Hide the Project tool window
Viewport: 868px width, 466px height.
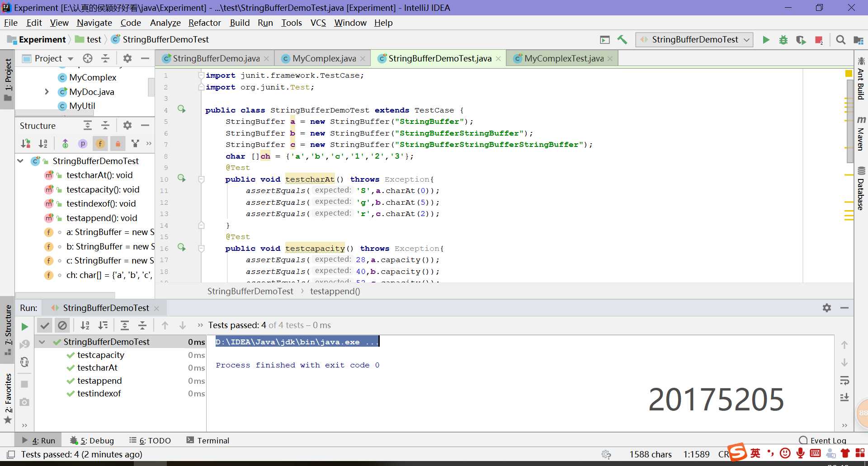pos(145,58)
